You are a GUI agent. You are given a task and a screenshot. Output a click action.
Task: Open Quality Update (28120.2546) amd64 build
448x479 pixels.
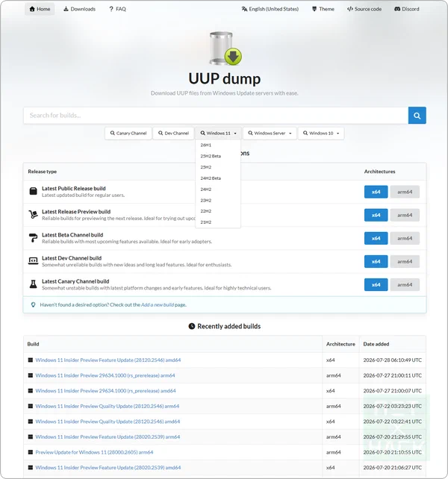click(108, 422)
